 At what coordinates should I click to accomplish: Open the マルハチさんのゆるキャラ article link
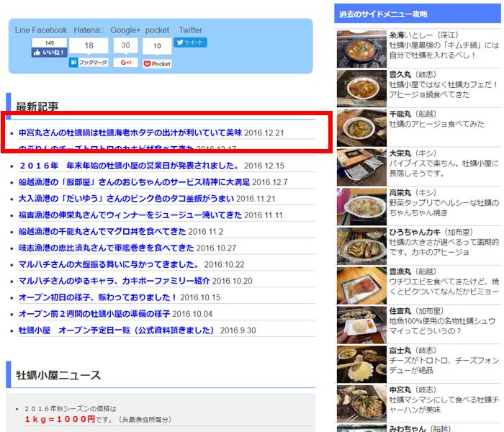(114, 281)
